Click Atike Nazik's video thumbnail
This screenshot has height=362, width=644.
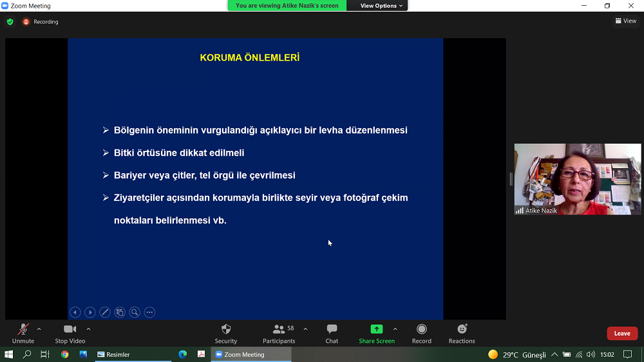coord(578,179)
